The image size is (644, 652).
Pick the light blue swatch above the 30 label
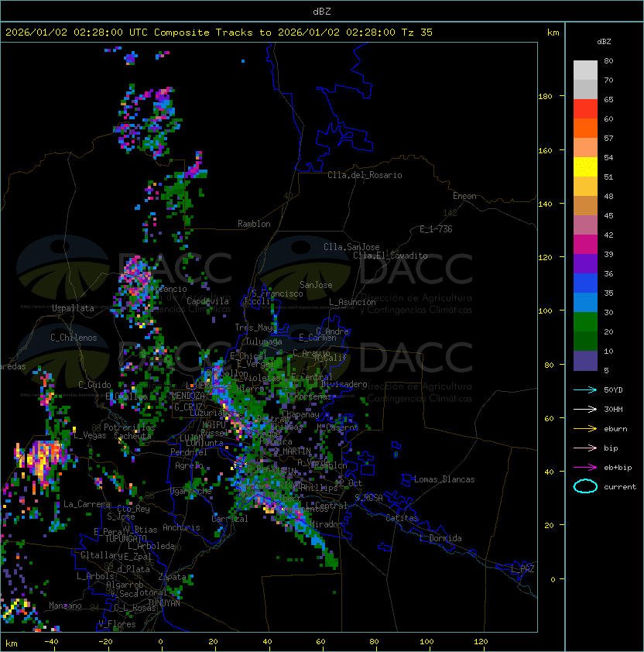585,302
